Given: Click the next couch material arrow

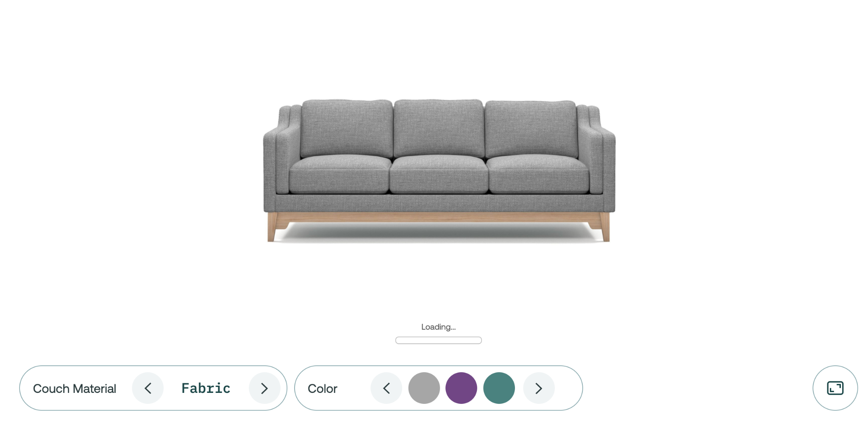Looking at the screenshot, I should point(264,388).
